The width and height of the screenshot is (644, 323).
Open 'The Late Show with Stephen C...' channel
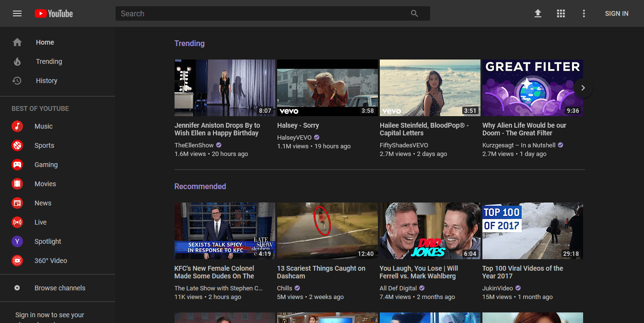click(219, 288)
